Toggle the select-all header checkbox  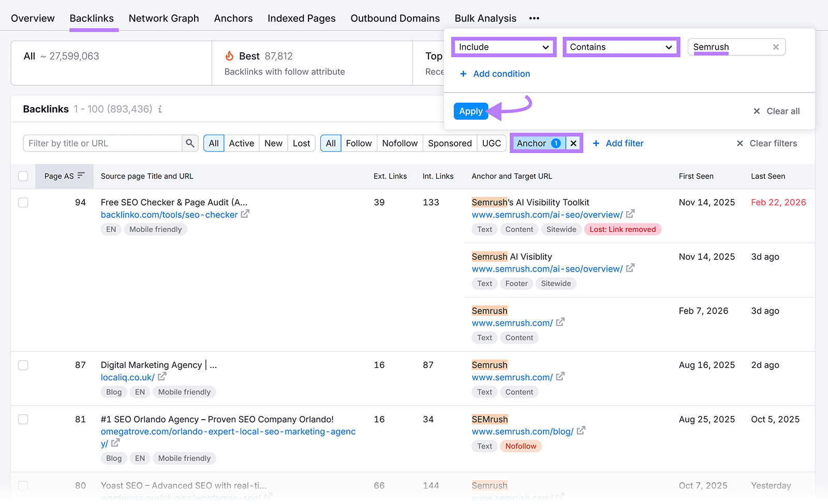23,176
